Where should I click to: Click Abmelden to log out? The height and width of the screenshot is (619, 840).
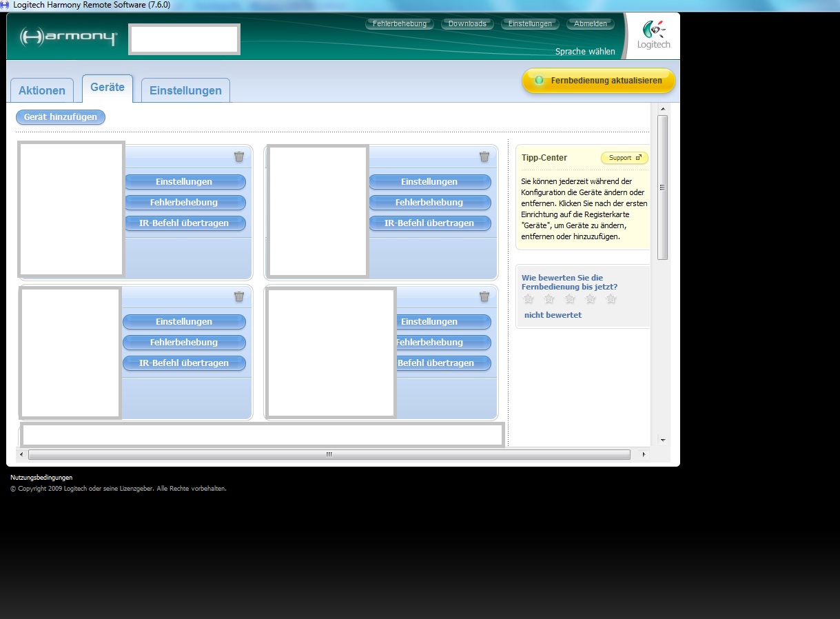tap(591, 23)
